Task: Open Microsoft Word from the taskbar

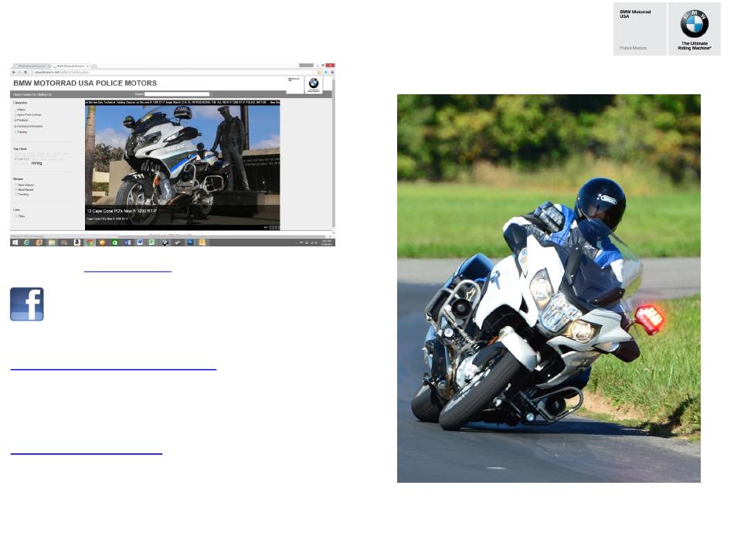Action: click(140, 243)
